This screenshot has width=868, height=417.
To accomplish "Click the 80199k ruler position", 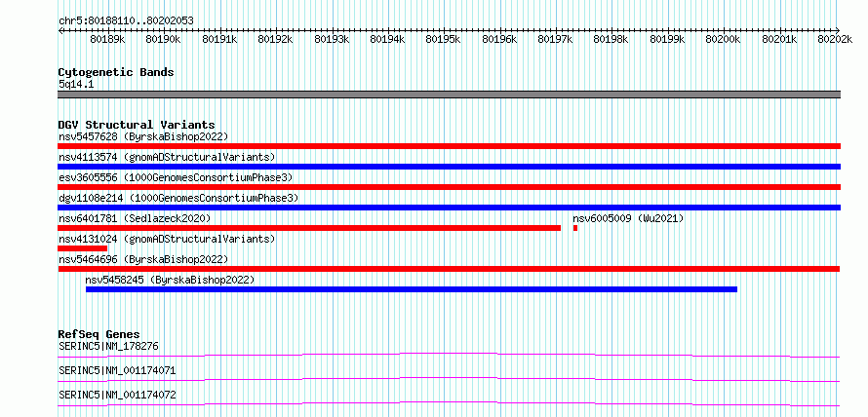I will (668, 39).
